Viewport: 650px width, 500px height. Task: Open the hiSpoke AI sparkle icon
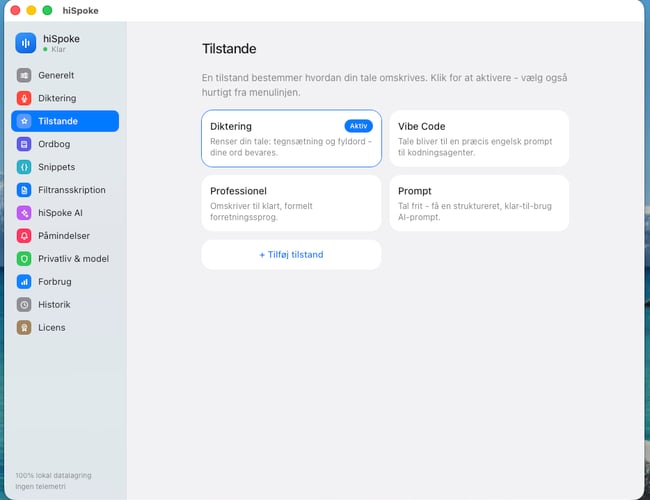click(x=24, y=213)
